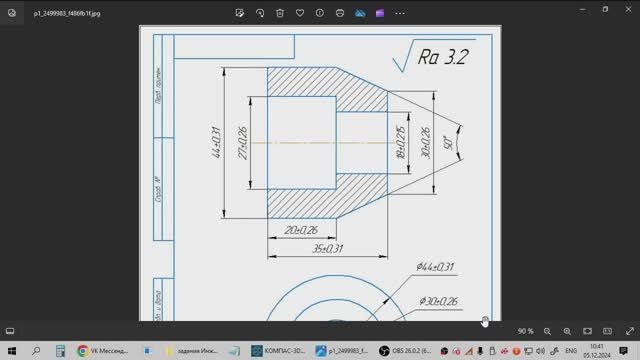Mark the image as favorite with the heart
The width and height of the screenshot is (640, 360).
coord(300,13)
